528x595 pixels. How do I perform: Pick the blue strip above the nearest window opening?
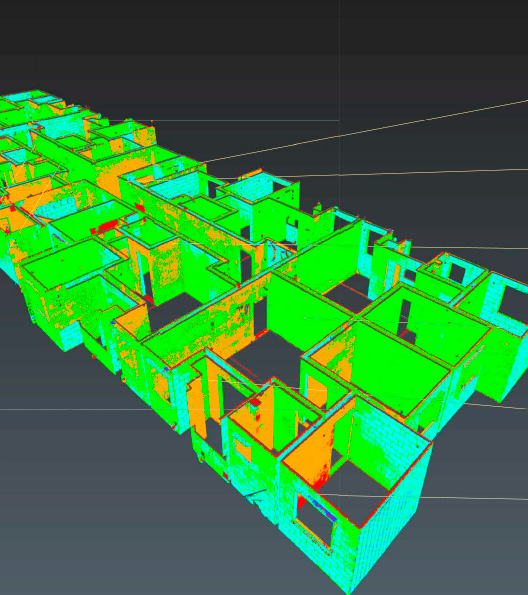pyautogui.click(x=325, y=511)
